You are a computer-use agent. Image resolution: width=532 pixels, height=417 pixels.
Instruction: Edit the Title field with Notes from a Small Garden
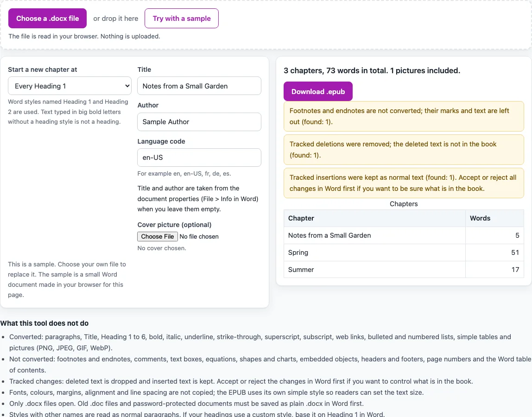tap(199, 86)
